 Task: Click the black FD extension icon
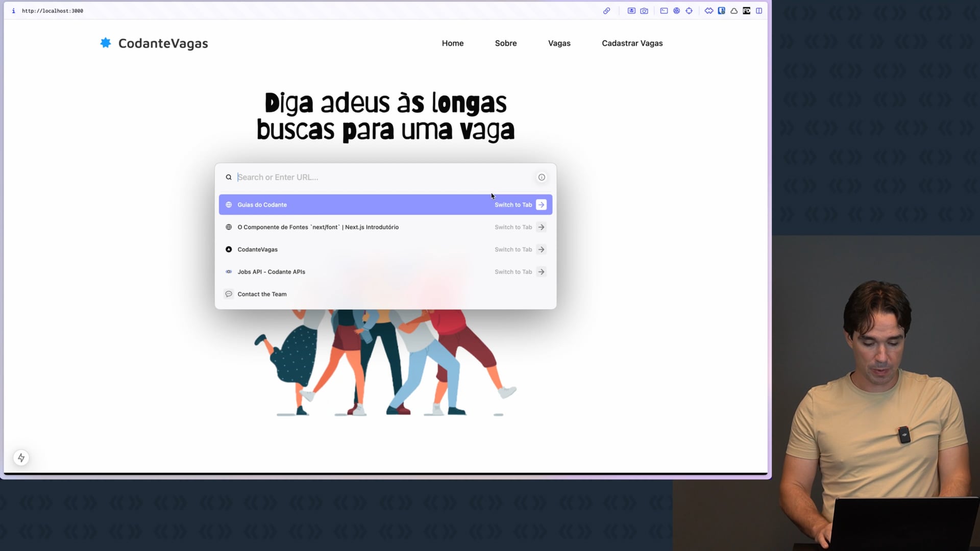(x=746, y=11)
